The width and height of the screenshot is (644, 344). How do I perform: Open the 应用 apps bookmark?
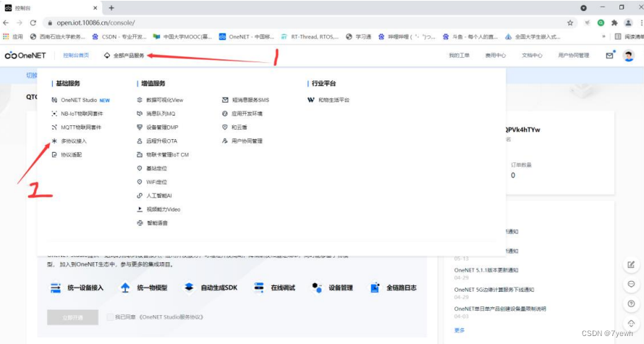tap(13, 37)
